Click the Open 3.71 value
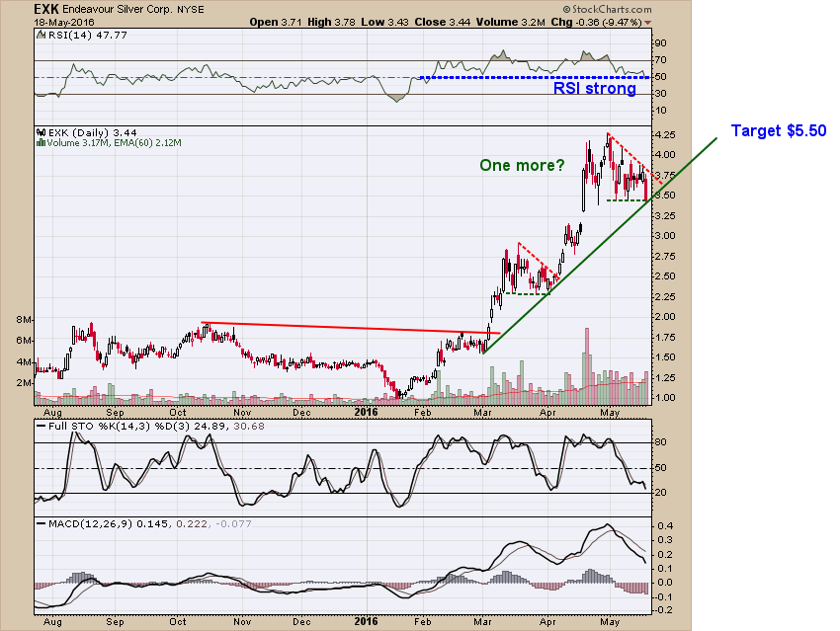The image size is (840, 631). click(x=277, y=22)
